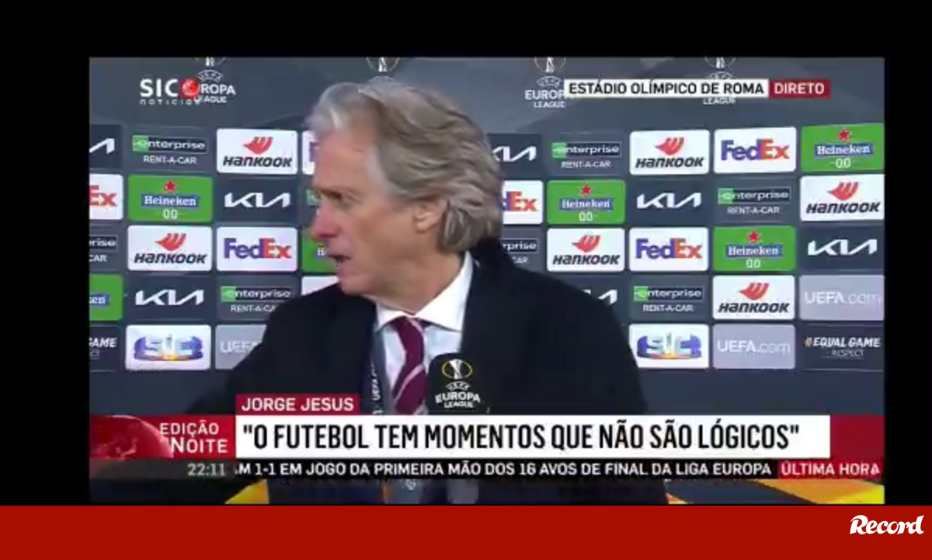Image resolution: width=932 pixels, height=560 pixels.
Task: Click the headline quote banner
Action: (532, 437)
